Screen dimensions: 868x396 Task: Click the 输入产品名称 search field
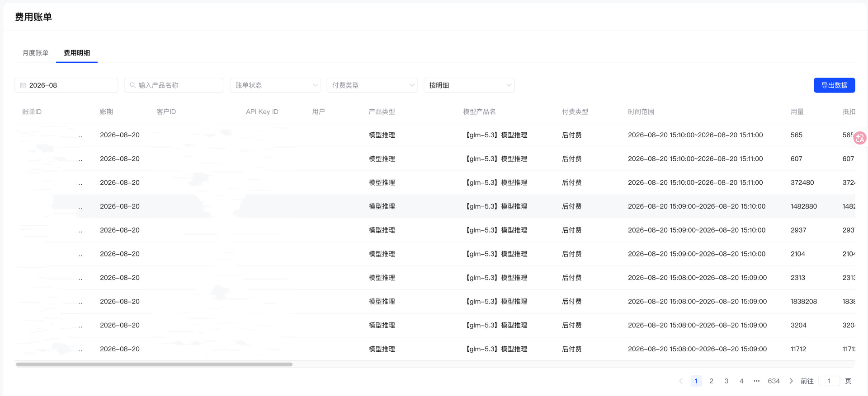[x=174, y=85]
